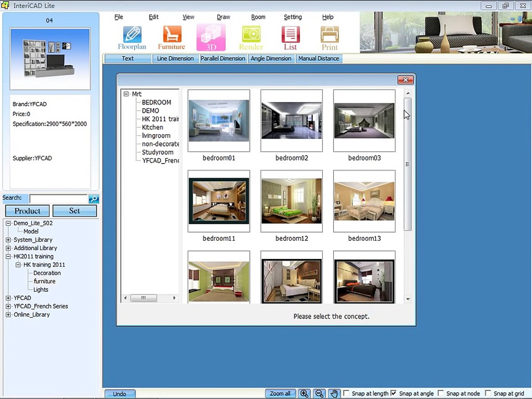Expand the Online_Library node
Image resolution: width=532 pixels, height=399 pixels.
[x=8, y=314]
